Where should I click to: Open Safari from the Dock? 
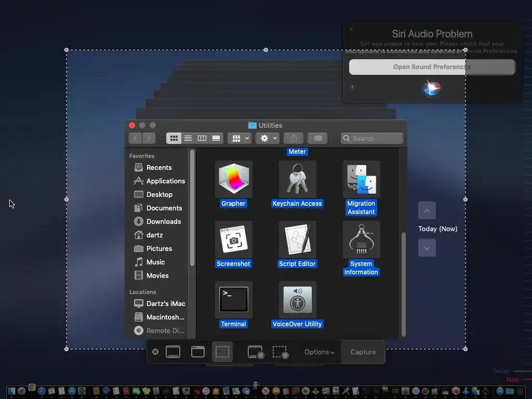pyautogui.click(x=42, y=391)
